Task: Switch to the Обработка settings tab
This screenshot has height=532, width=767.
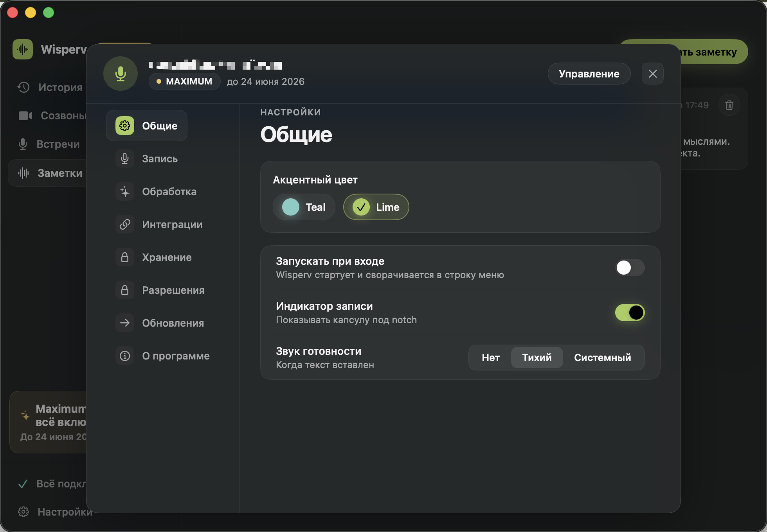Action: (x=156, y=191)
